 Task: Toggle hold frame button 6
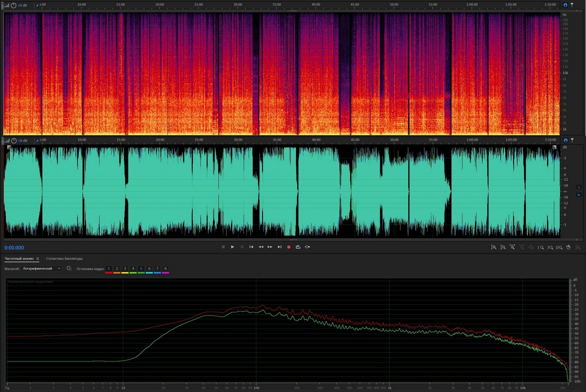(149, 269)
